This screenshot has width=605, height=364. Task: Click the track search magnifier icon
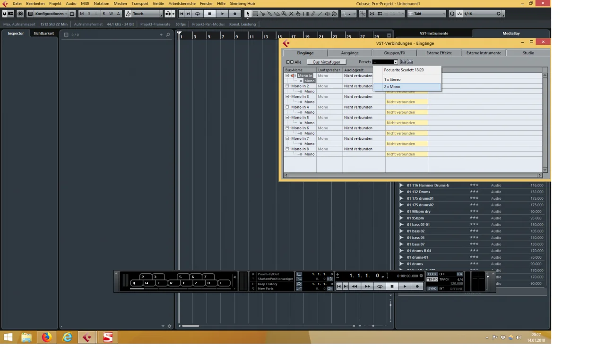click(168, 35)
